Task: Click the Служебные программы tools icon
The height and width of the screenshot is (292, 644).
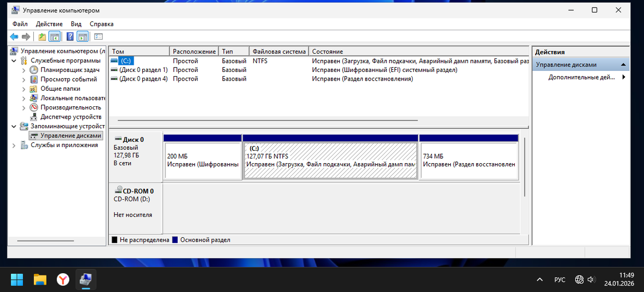Action: coord(24,61)
